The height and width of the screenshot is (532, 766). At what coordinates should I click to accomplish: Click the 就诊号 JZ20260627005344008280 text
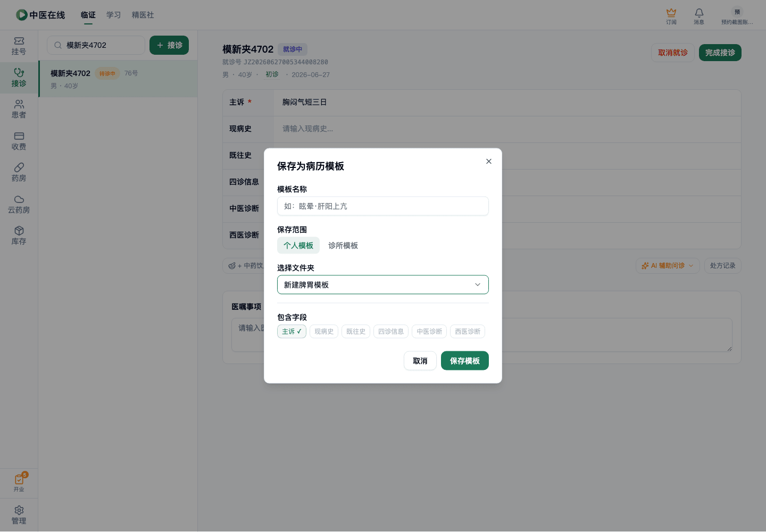click(x=275, y=62)
